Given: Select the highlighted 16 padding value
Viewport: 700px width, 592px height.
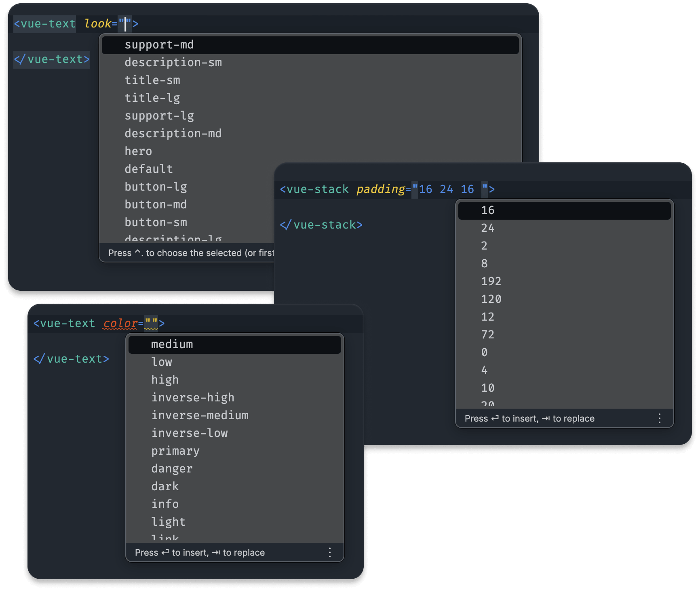Looking at the screenshot, I should tap(565, 210).
